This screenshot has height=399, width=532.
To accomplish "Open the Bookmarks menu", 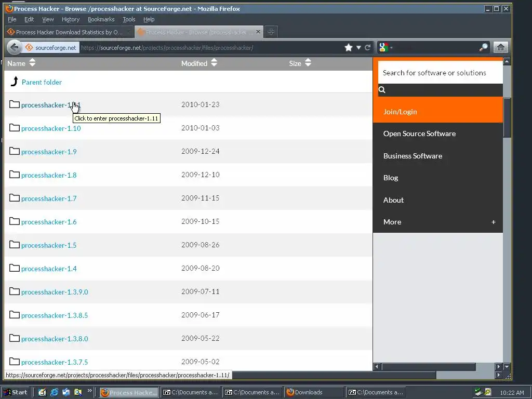I will coord(101,19).
